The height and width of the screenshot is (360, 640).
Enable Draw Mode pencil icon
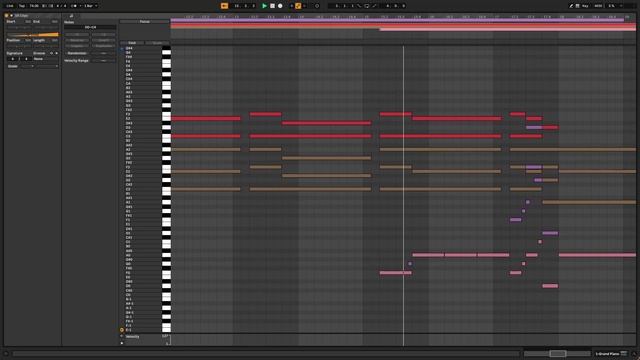click(x=571, y=6)
